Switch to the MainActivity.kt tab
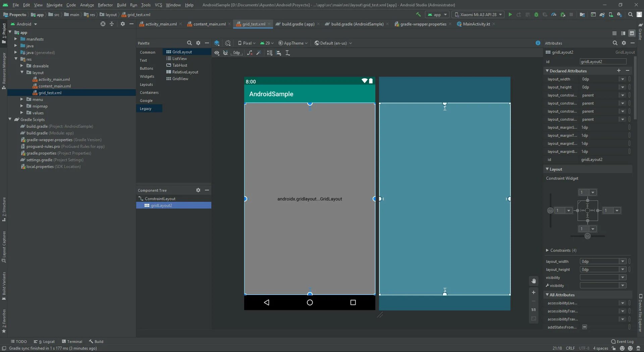The height and width of the screenshot is (352, 644). click(x=476, y=24)
